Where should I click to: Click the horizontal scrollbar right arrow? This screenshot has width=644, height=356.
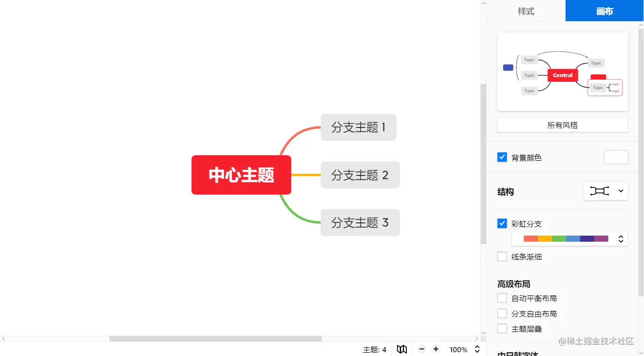[x=477, y=339]
